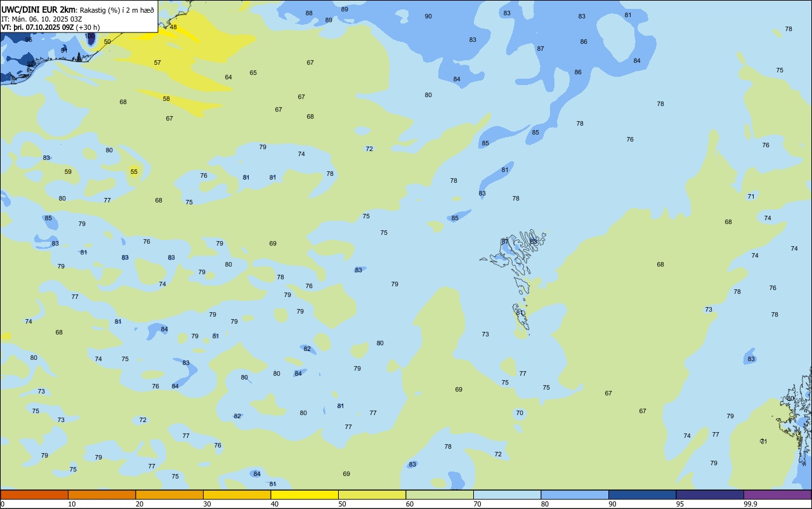Click the map value '100' on the dark blue spot
This screenshot has width=812, height=509.
(x=90, y=37)
